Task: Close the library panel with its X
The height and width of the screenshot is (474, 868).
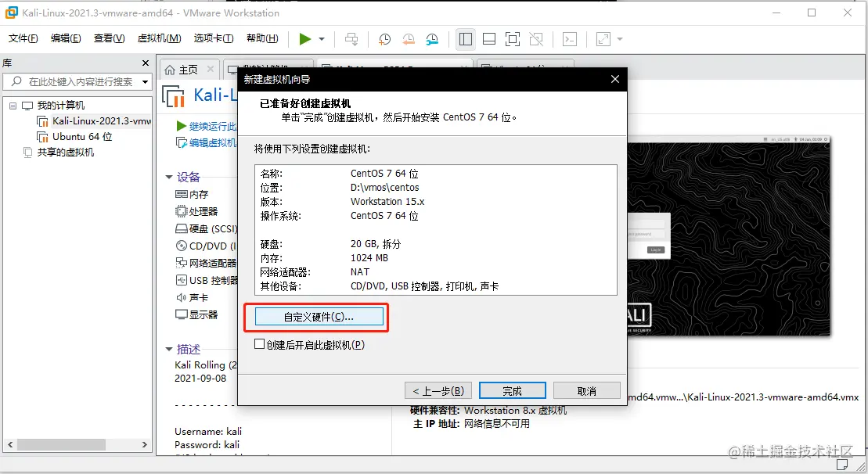Action: point(145,63)
